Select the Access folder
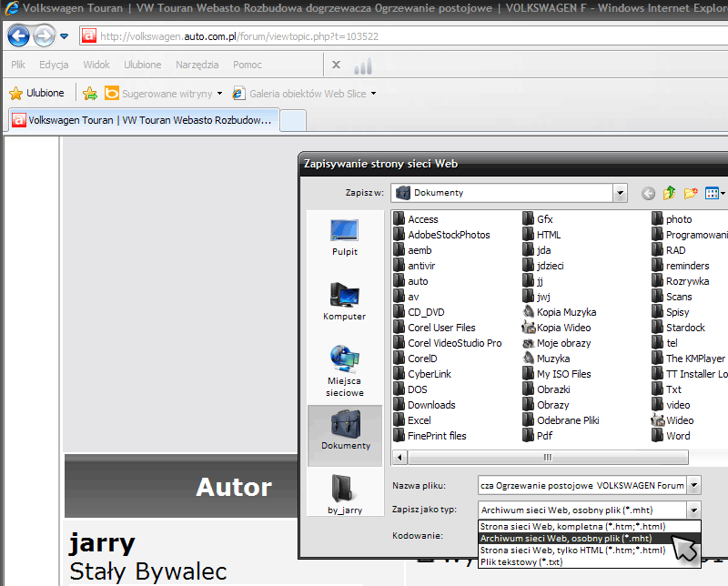This screenshot has width=728, height=586. (x=416, y=219)
